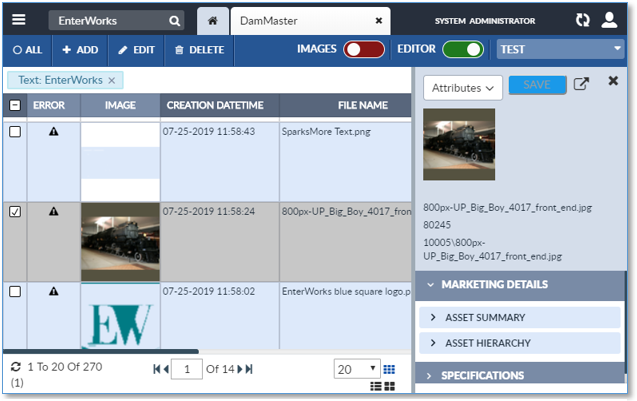Screen dimensions: 637x401
Task: Open the Attributes dropdown
Action: point(463,88)
